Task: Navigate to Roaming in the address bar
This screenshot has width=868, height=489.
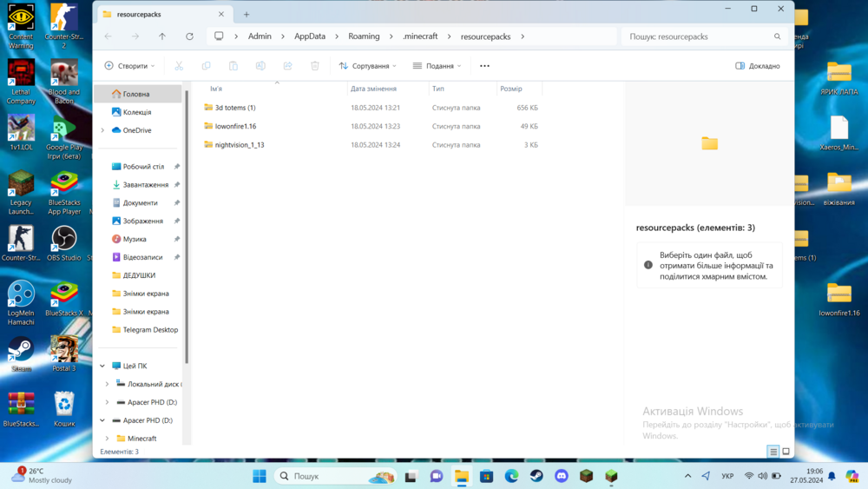Action: (364, 36)
